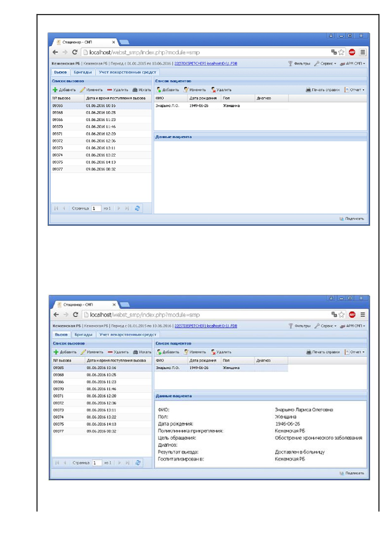Click Изменить call pencil in lower window
Image resolution: width=392 pixels, height=555 pixels.
(x=83, y=352)
